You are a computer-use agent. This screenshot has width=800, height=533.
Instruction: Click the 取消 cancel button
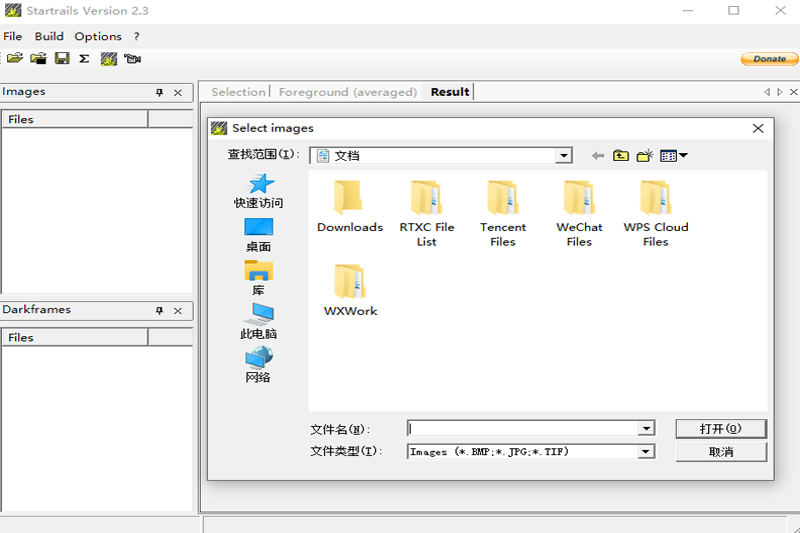pyautogui.click(x=721, y=452)
